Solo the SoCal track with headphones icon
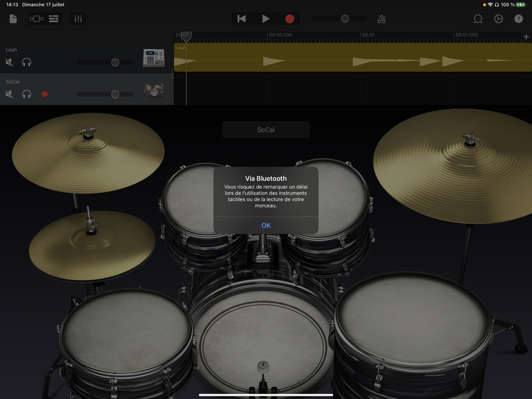Viewport: 532px width, 399px height. (x=27, y=94)
